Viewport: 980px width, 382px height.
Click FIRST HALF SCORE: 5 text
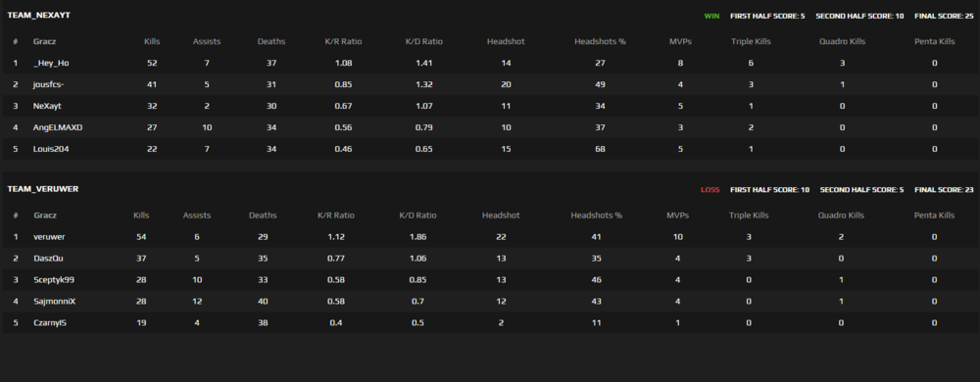click(767, 16)
